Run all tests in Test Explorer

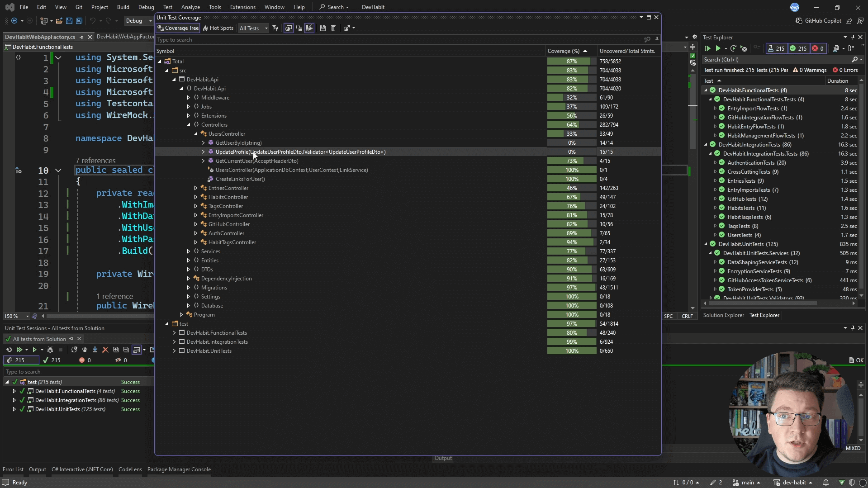click(707, 48)
